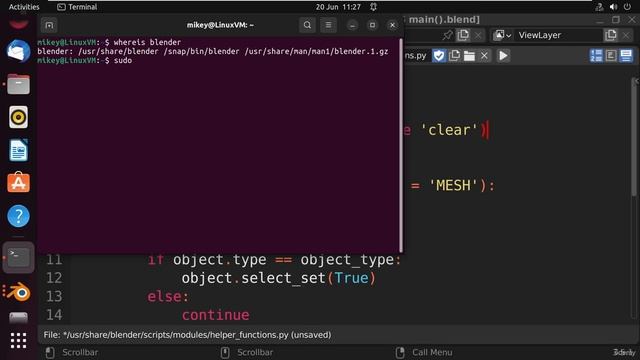Toggle syntax highlighting in the text editor
The image size is (640, 360).
click(x=626, y=56)
